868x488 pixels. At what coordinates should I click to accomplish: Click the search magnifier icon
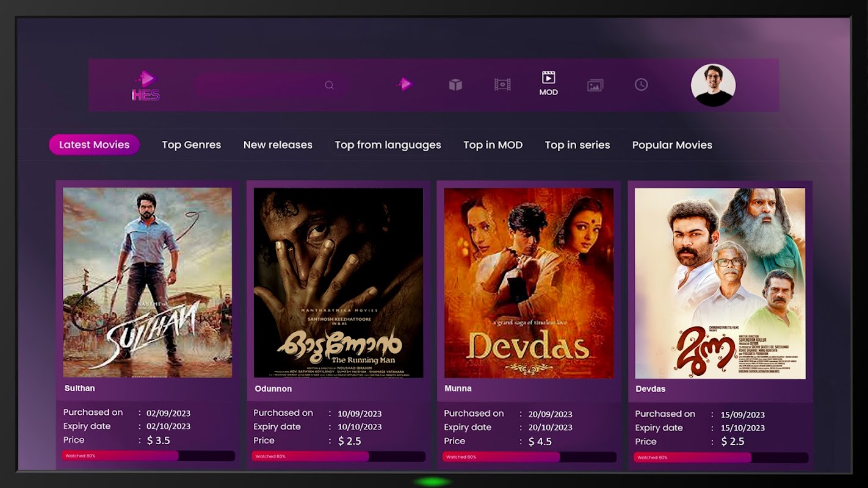(329, 85)
